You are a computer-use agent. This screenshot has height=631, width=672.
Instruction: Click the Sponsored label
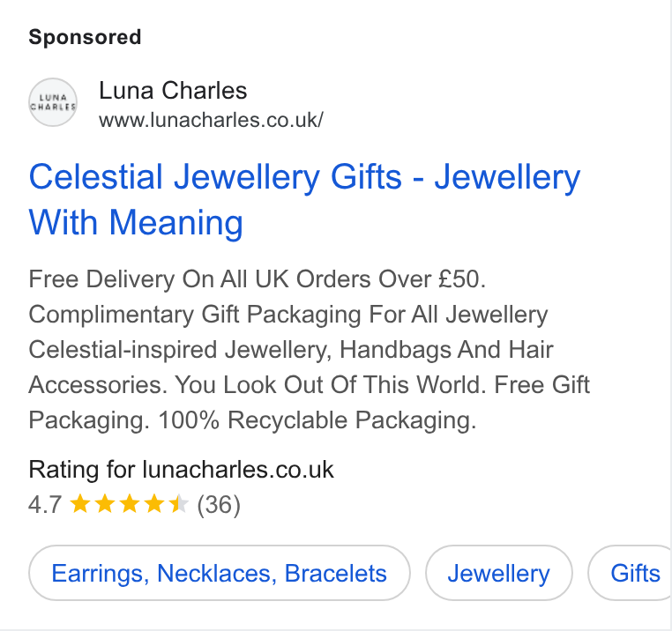[85, 37]
